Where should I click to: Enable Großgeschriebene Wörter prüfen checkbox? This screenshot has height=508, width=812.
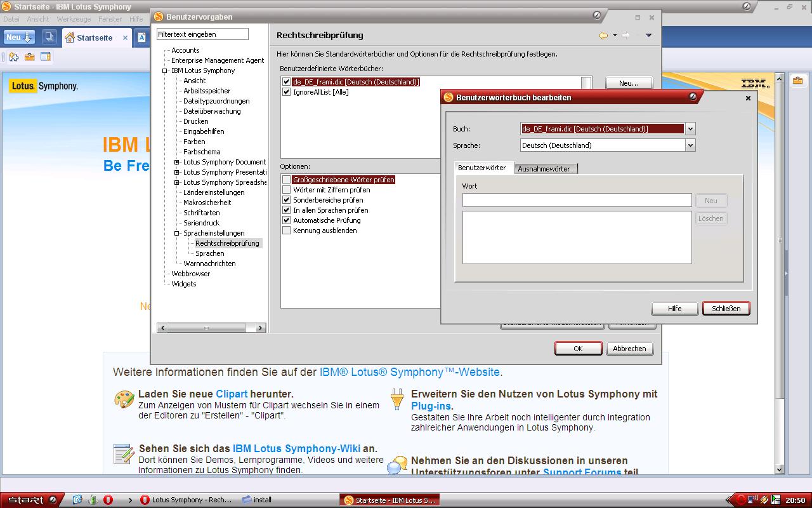(x=287, y=180)
